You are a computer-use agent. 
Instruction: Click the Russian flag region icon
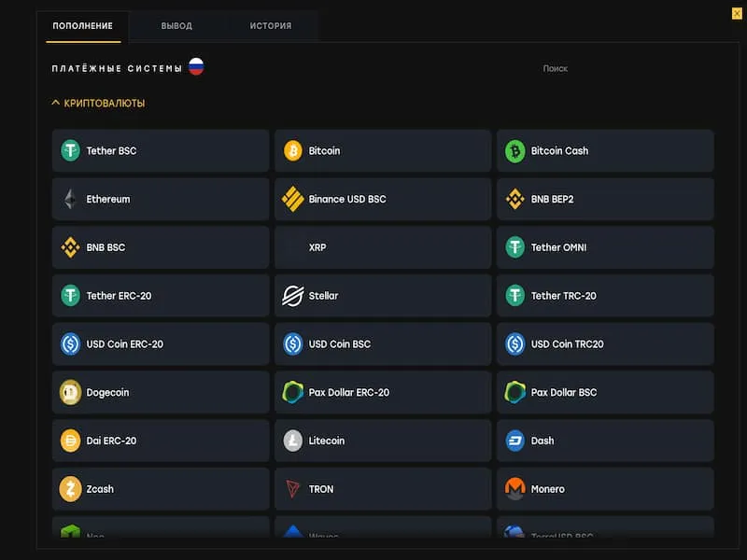coord(196,66)
